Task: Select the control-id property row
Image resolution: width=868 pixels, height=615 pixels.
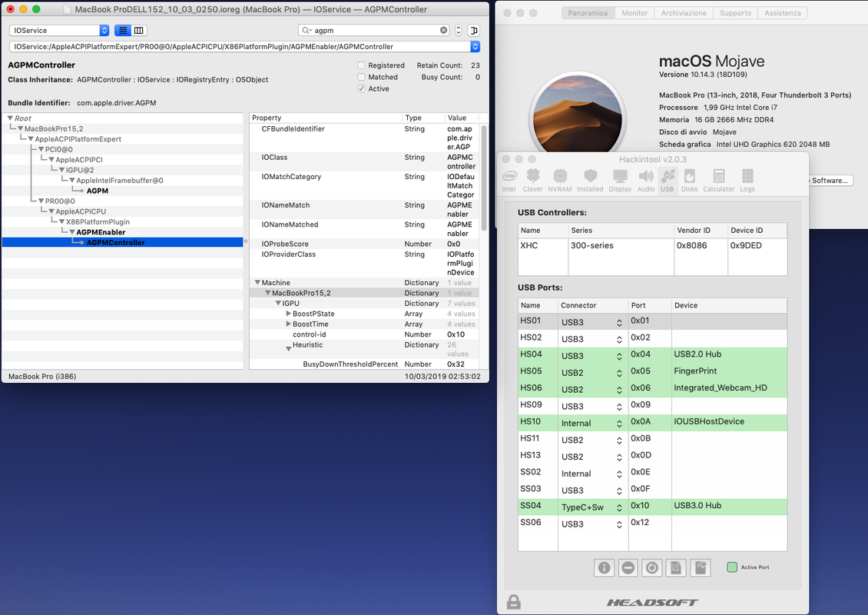Action: pos(363,334)
